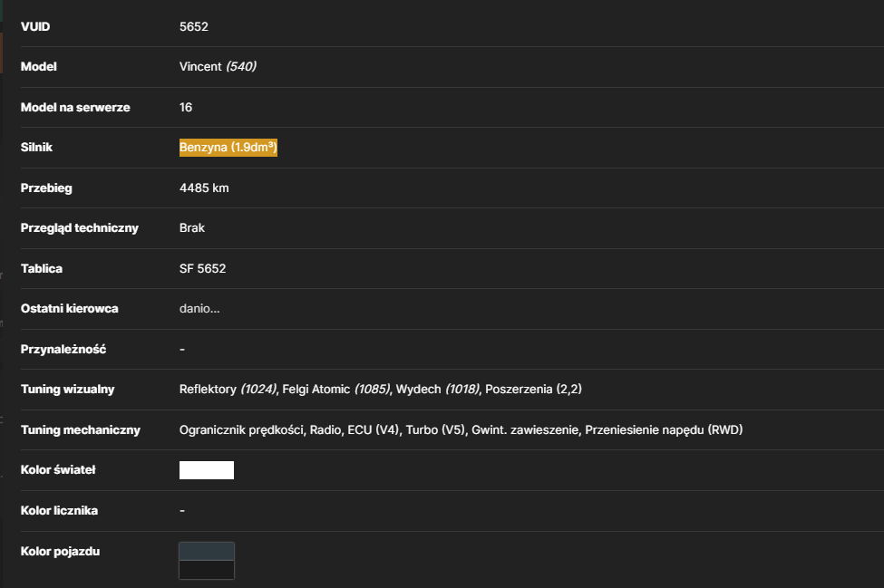Click the Przegląd techniczny value Brak
Image resolution: width=884 pixels, height=588 pixels.
[x=191, y=228]
